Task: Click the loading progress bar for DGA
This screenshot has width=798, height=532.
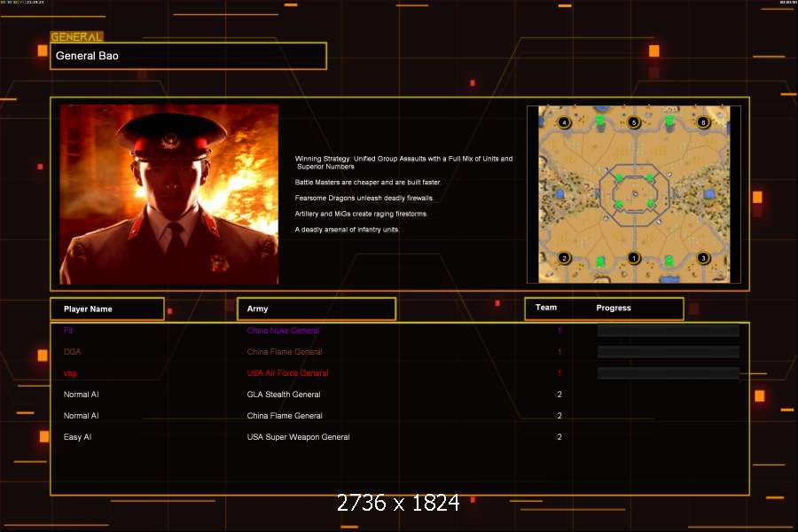Action: 669,352
